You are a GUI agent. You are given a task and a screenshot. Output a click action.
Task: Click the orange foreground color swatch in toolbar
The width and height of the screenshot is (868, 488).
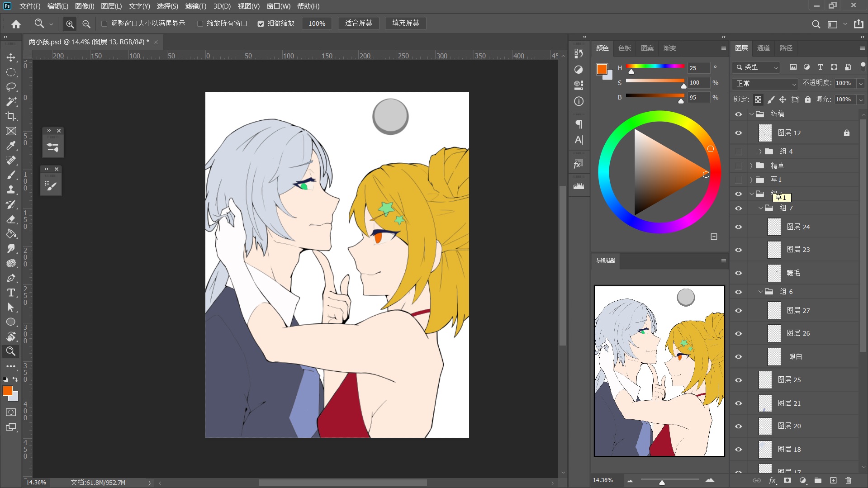(x=8, y=391)
